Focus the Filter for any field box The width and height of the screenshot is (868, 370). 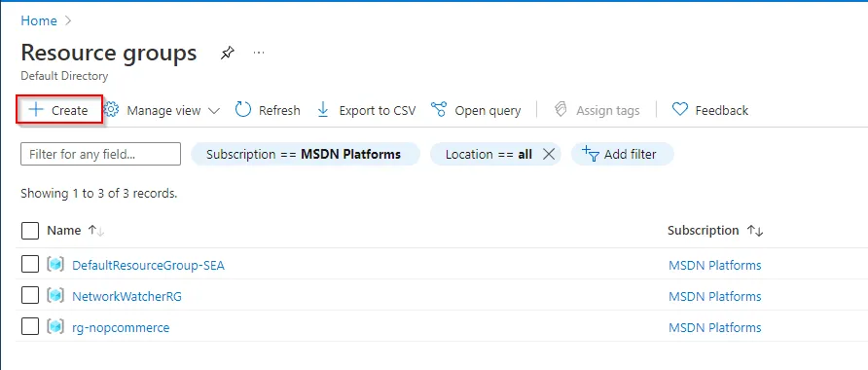(x=101, y=154)
